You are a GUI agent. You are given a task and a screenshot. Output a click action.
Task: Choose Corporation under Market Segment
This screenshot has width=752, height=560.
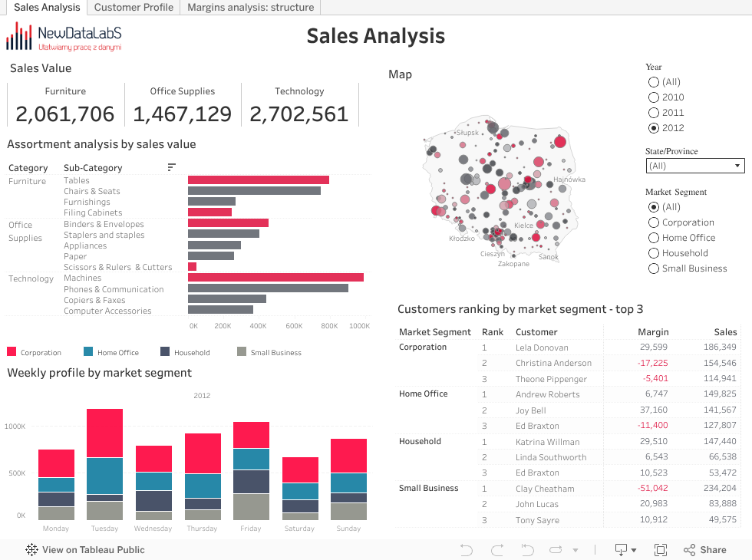click(653, 222)
